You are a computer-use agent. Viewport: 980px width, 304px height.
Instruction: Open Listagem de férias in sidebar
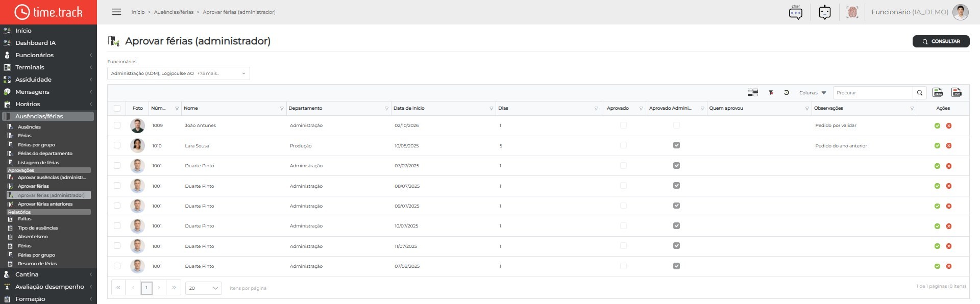click(x=38, y=163)
